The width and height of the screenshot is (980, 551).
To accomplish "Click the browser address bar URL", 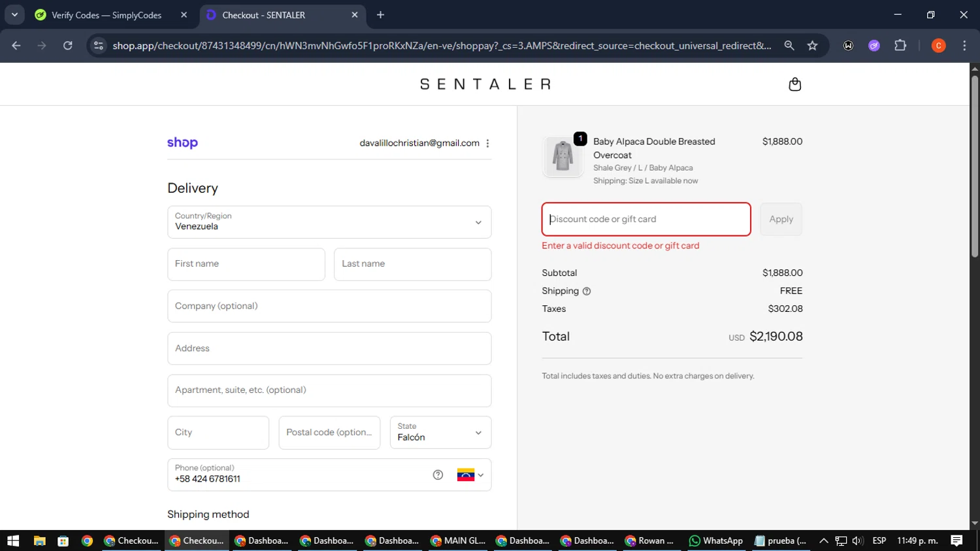I will point(442,46).
